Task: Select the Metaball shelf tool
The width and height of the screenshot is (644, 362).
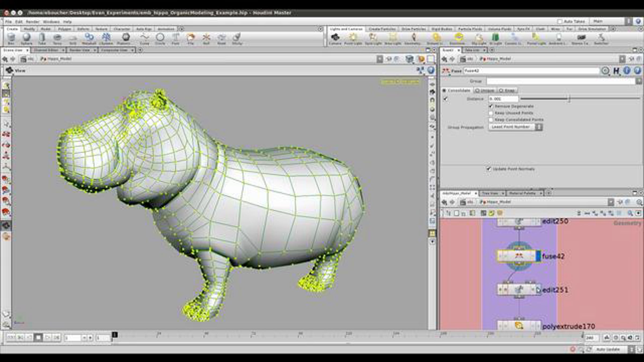Action: (89, 39)
